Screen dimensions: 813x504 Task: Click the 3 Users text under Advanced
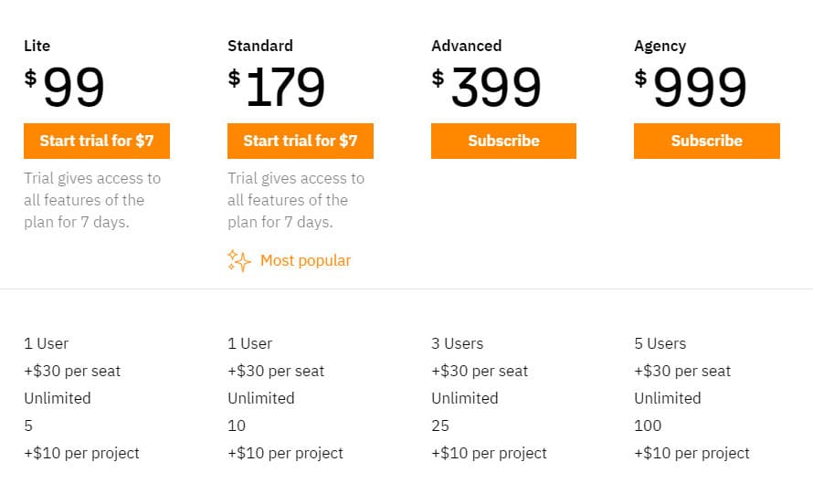point(458,343)
